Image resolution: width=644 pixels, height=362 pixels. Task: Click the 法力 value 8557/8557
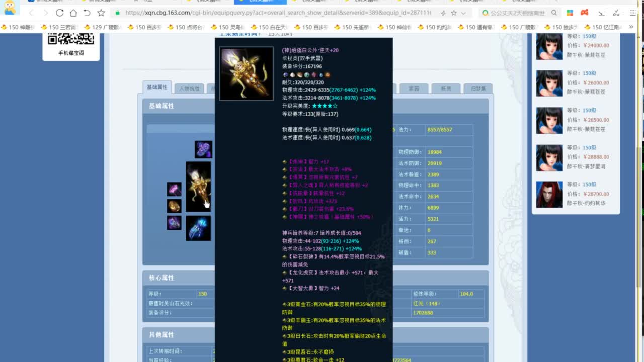440,130
